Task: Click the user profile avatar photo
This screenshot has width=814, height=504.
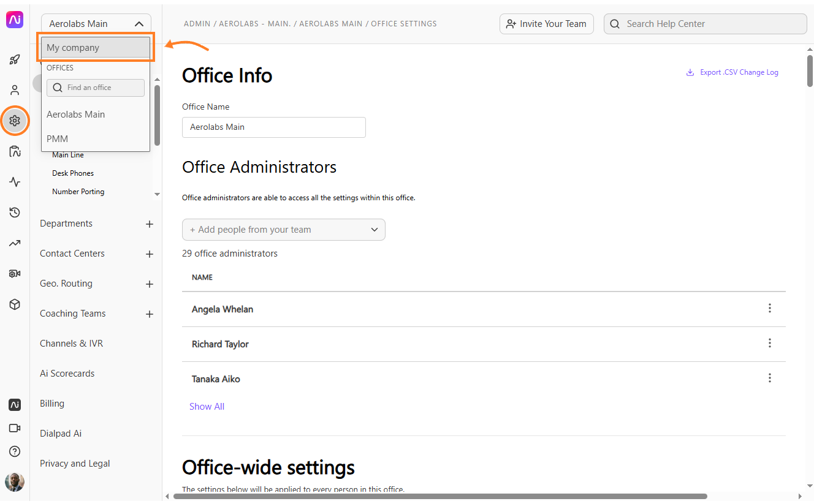Action: point(15,482)
